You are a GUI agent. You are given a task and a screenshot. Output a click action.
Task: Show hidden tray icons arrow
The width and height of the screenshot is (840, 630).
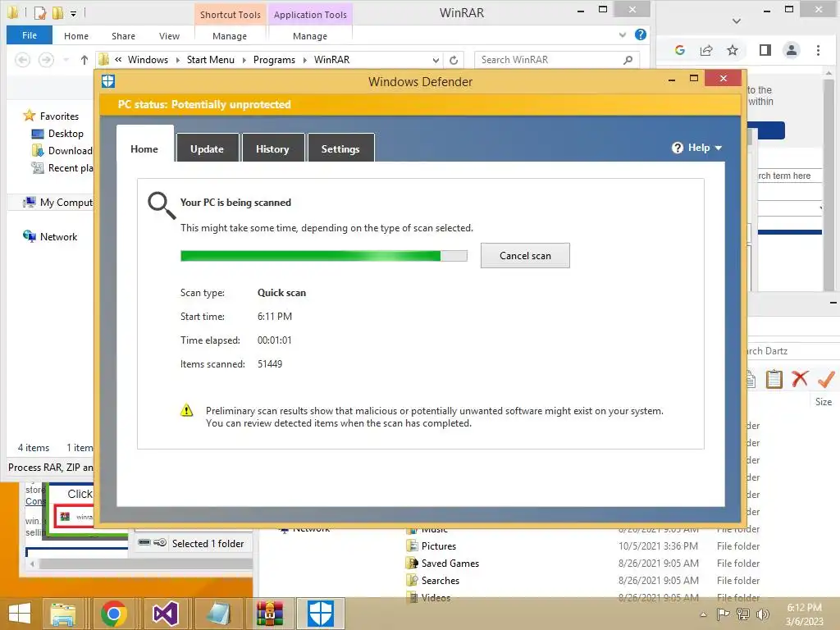click(703, 614)
